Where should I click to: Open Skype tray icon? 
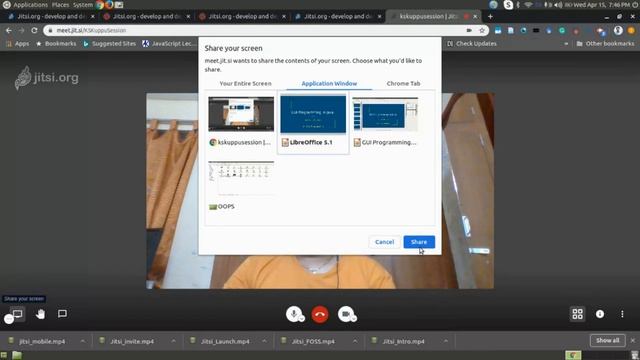point(508,4)
